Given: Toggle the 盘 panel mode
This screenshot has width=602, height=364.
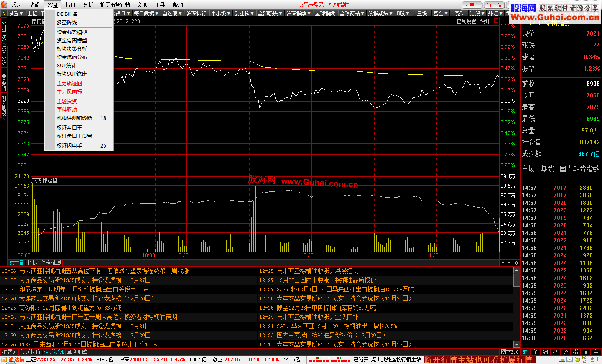Looking at the screenshot, I should pos(556,352).
